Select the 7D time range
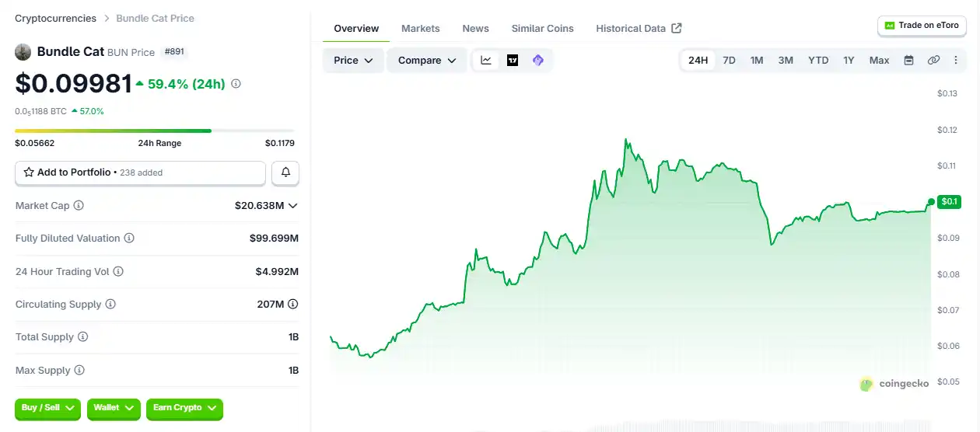The image size is (980, 432). [x=729, y=61]
